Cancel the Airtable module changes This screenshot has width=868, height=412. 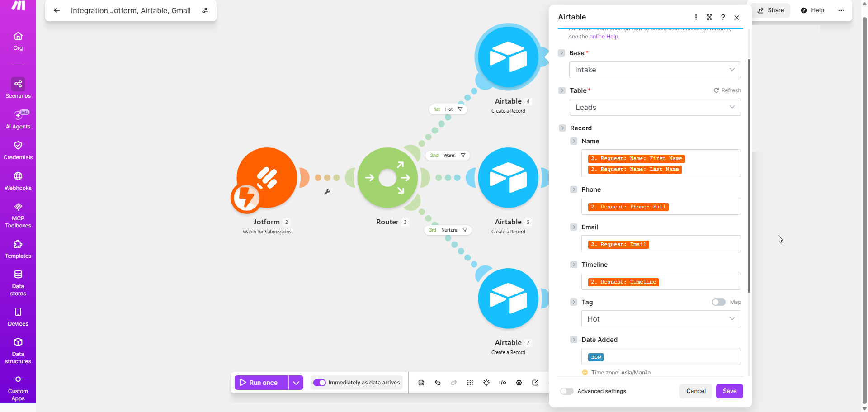pos(696,391)
